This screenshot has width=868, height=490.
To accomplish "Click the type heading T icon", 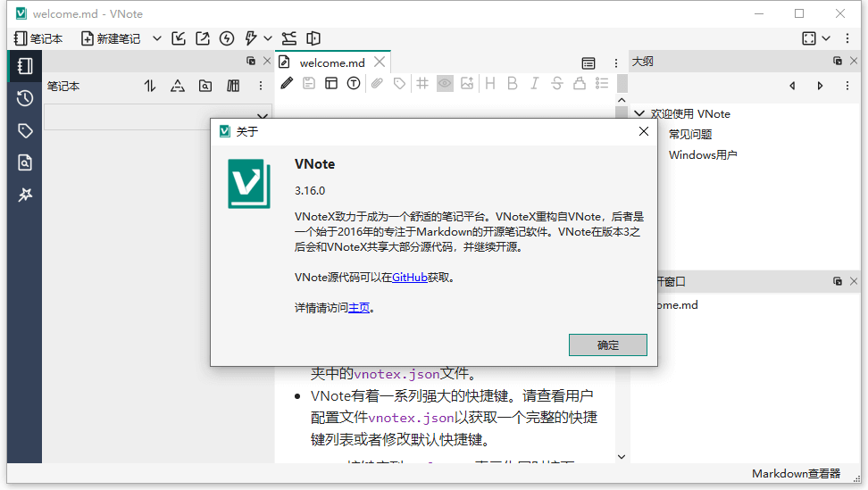I will click(354, 84).
